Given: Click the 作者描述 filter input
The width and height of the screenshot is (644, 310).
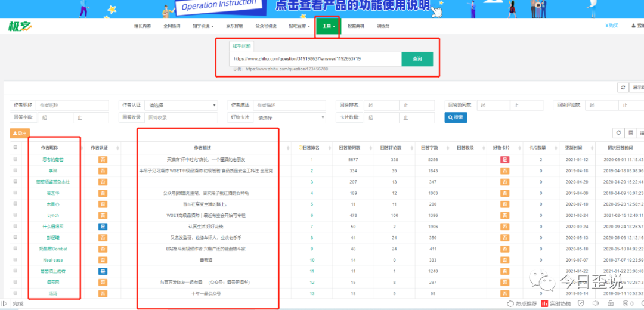Looking at the screenshot, I should pyautogui.click(x=290, y=105).
